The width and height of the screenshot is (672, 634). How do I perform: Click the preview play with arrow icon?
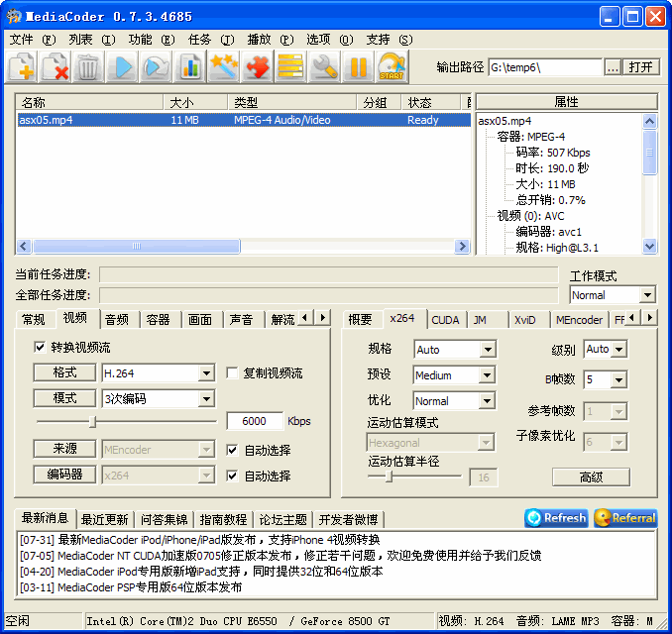point(157,66)
